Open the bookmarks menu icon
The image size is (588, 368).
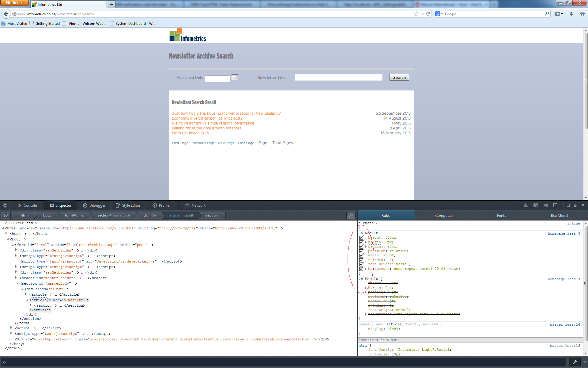point(559,14)
